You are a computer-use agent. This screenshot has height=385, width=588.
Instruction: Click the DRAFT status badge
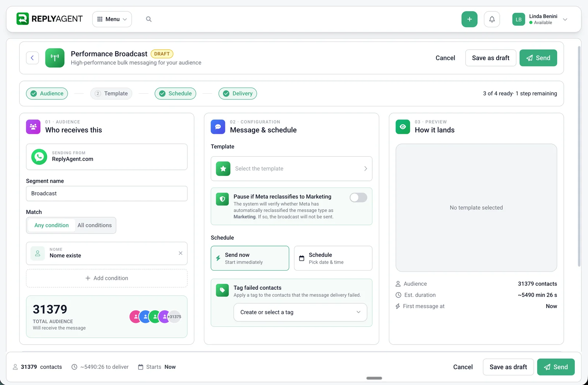coord(162,54)
